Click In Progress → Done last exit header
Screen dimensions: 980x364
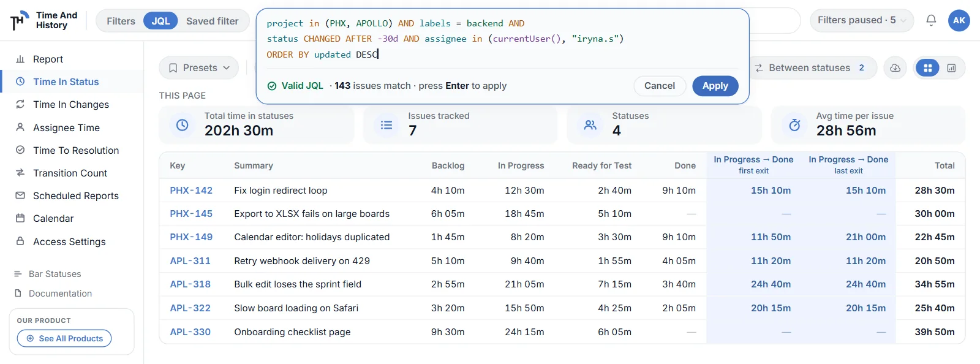pyautogui.click(x=848, y=165)
